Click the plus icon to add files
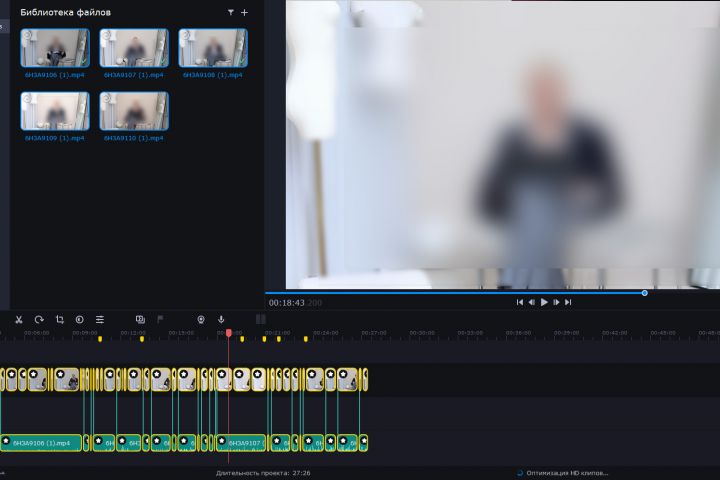This screenshot has height=480, width=720. click(x=244, y=13)
